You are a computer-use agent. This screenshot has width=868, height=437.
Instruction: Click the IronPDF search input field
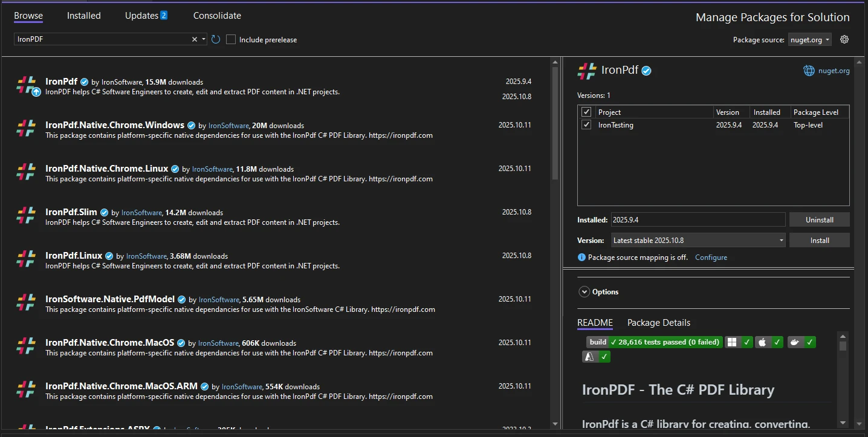click(103, 39)
